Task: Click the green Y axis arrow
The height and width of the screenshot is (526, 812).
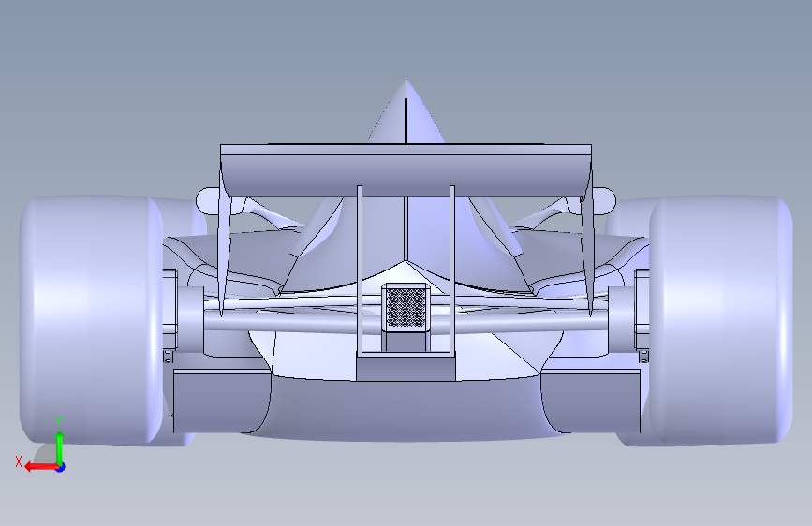Action: [x=60, y=447]
